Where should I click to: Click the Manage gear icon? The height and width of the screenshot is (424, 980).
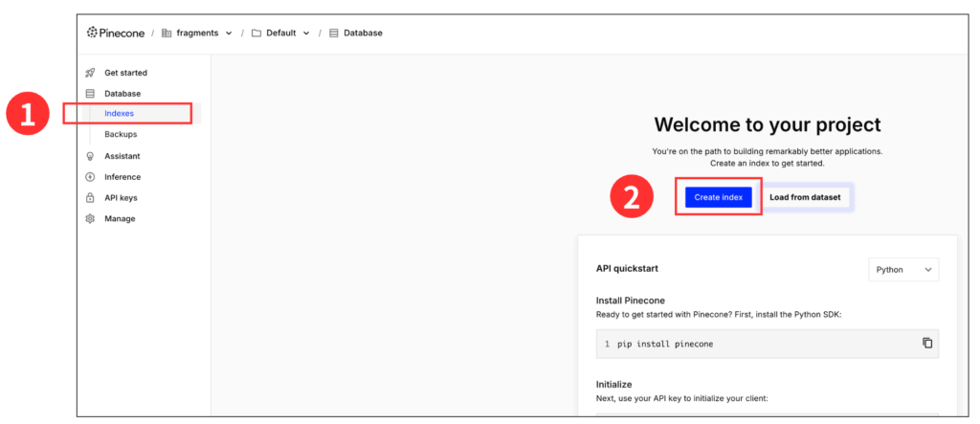(x=90, y=219)
